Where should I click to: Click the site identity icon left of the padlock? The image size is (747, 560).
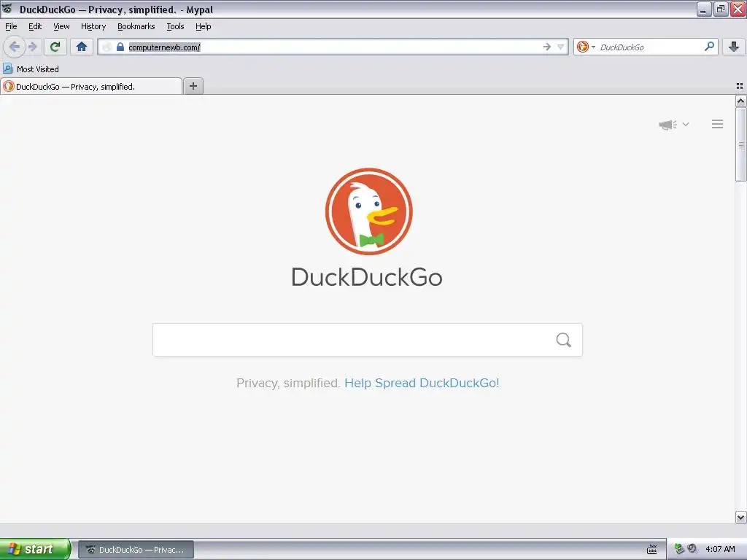pos(107,47)
